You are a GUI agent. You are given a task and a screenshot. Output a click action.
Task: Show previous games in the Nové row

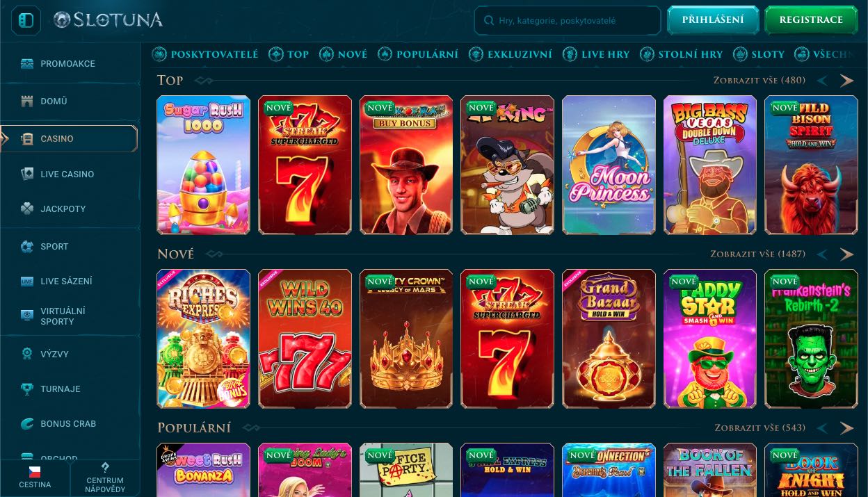tap(822, 254)
